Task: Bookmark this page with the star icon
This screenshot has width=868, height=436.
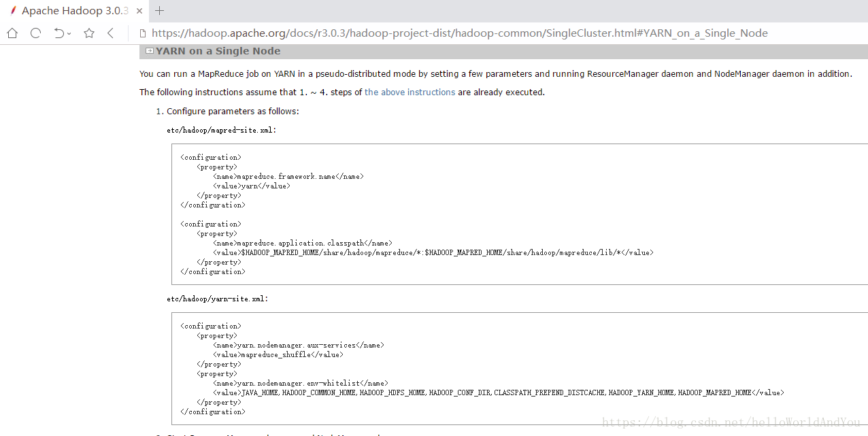Action: pyautogui.click(x=89, y=33)
